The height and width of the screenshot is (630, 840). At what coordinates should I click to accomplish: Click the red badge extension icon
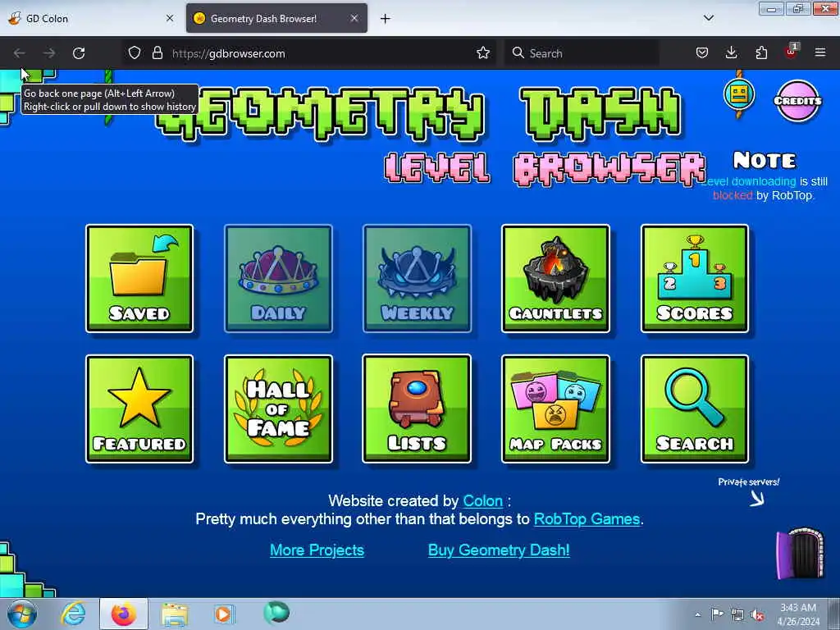pyautogui.click(x=792, y=52)
